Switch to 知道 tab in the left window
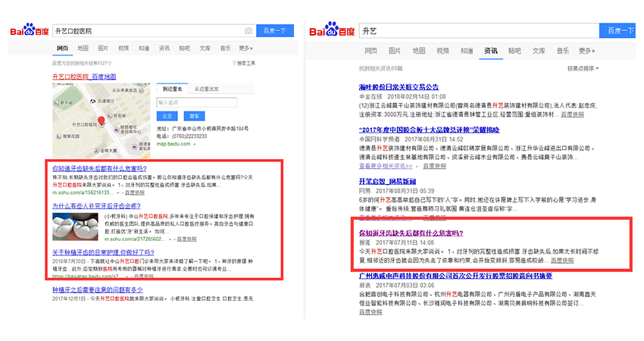 tap(144, 48)
